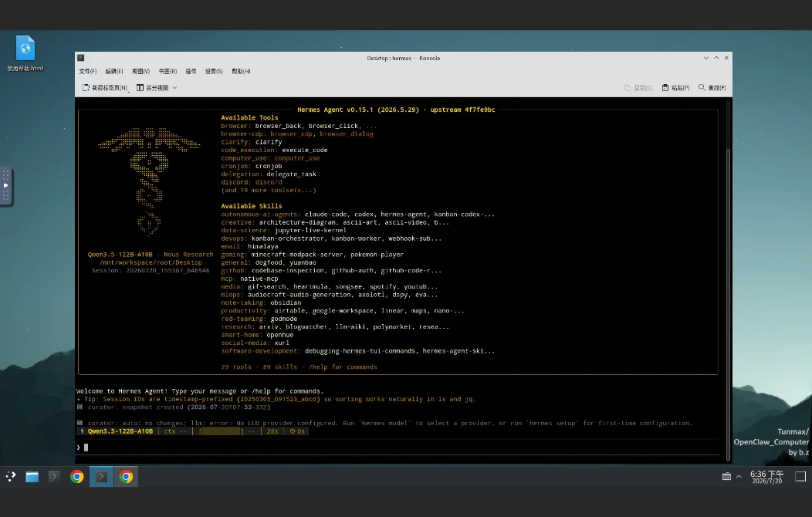Click the Paste toolbar button

[676, 88]
